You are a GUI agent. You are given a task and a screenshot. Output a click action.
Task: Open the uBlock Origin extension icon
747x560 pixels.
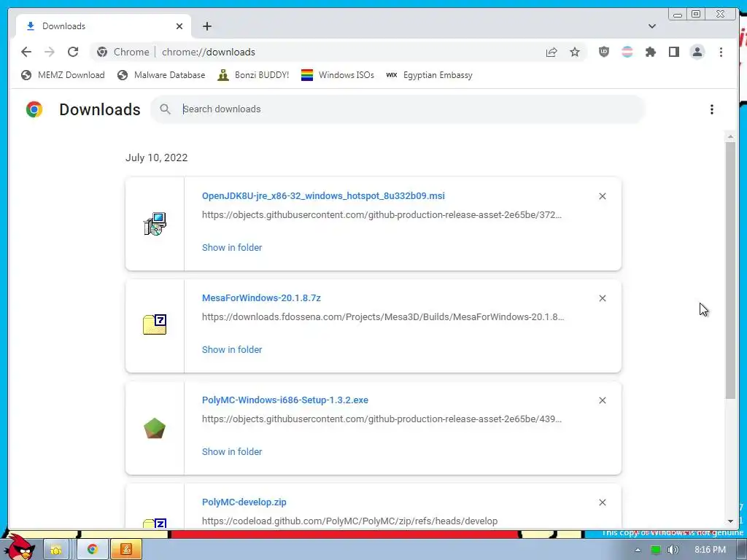pyautogui.click(x=603, y=52)
